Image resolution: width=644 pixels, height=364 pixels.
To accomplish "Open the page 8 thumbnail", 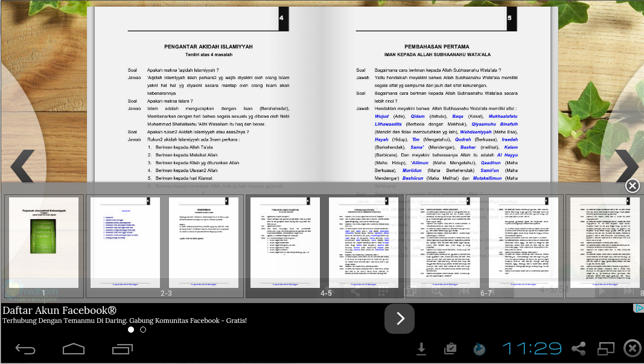I will coord(605,243).
